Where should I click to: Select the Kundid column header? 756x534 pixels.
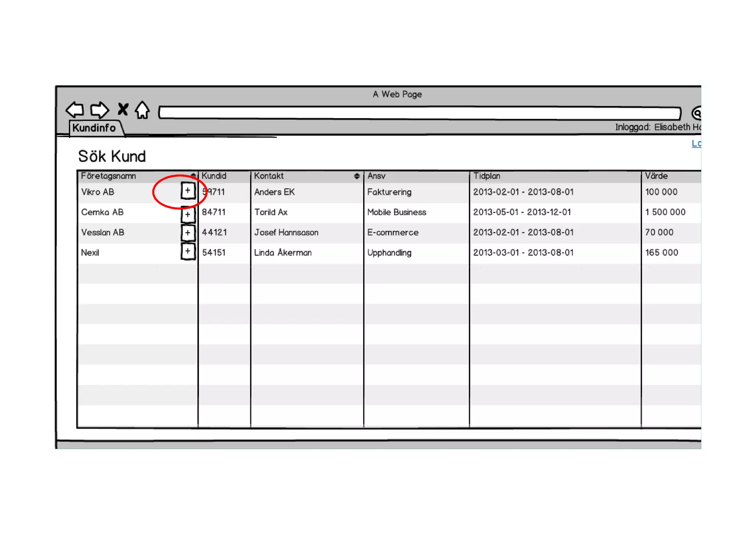214,176
